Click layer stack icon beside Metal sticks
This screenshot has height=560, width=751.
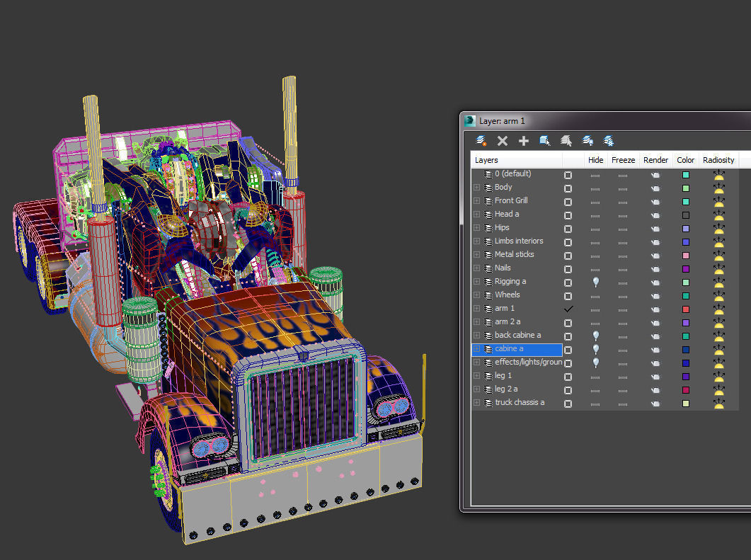tap(488, 255)
